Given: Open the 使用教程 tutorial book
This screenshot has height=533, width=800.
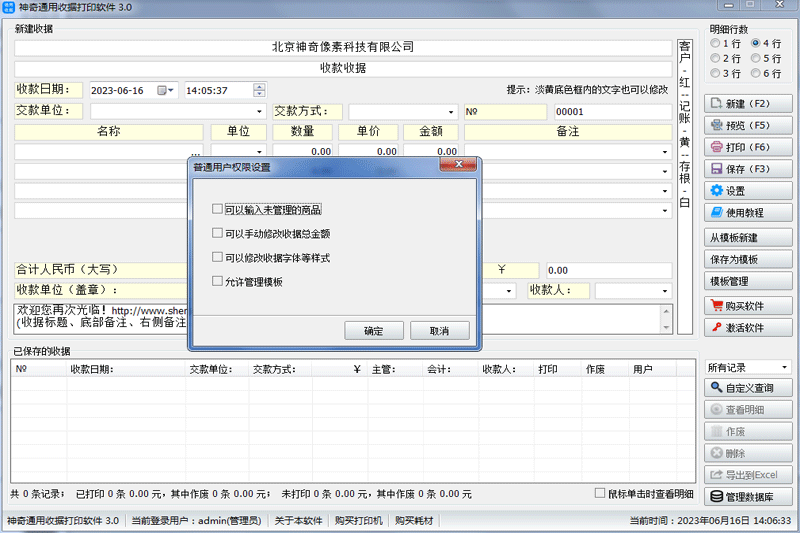Looking at the screenshot, I should click(x=748, y=213).
